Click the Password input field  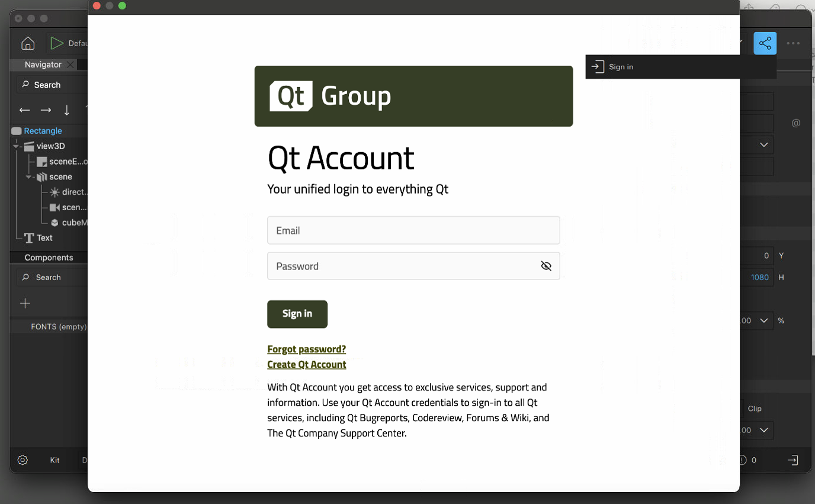[x=413, y=266]
